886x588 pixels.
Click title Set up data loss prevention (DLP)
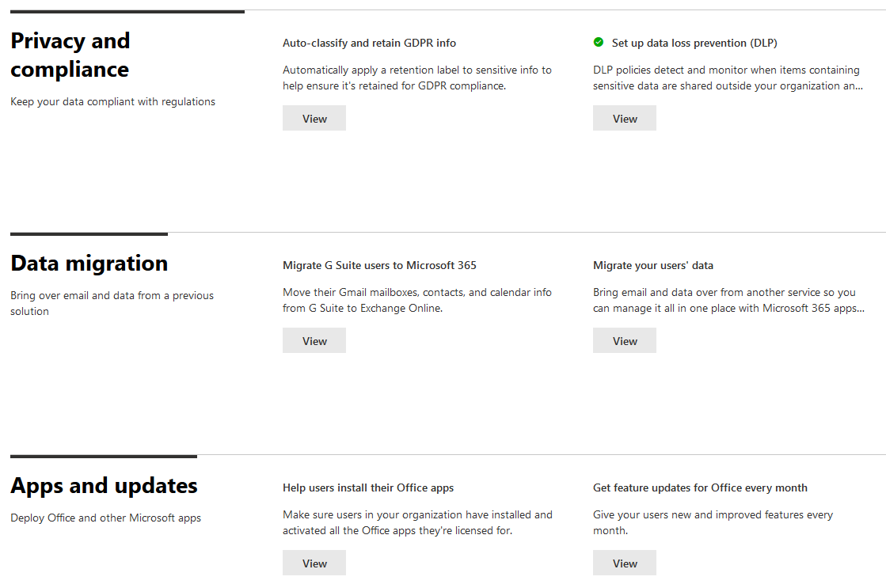694,43
